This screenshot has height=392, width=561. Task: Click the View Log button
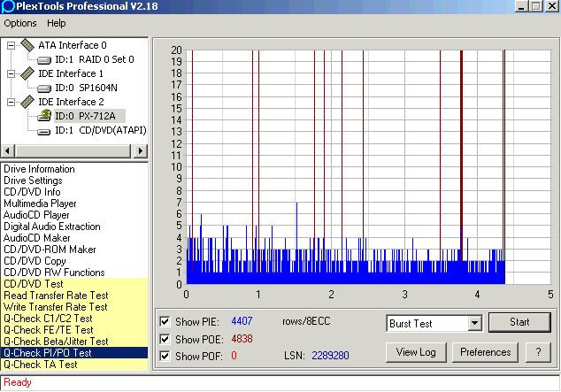(415, 352)
